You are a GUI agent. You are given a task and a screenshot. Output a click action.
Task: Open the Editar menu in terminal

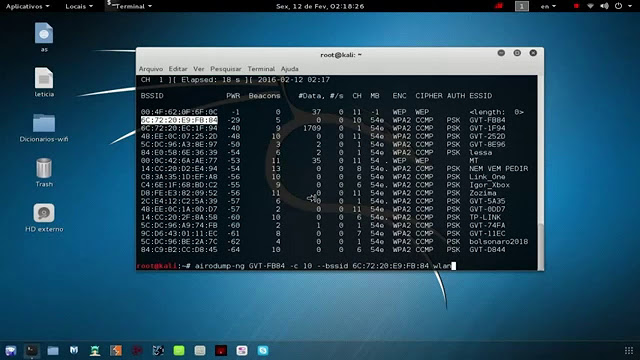point(178,69)
